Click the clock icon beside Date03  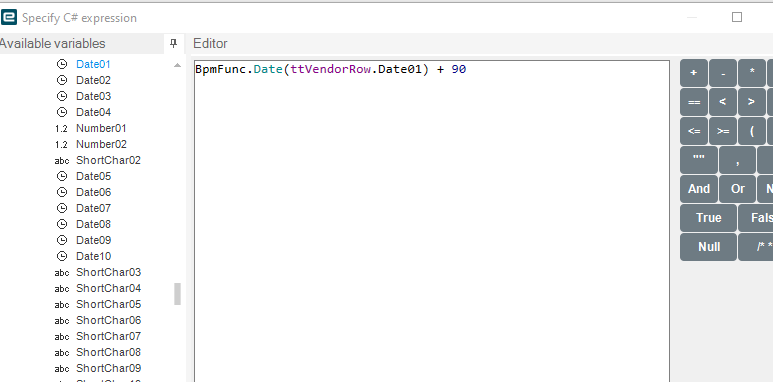[62, 96]
